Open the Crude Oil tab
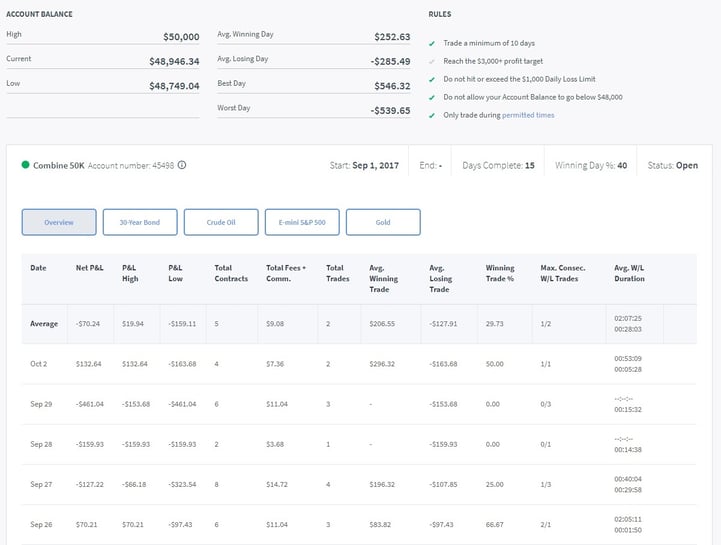The height and width of the screenshot is (545, 721). [221, 222]
